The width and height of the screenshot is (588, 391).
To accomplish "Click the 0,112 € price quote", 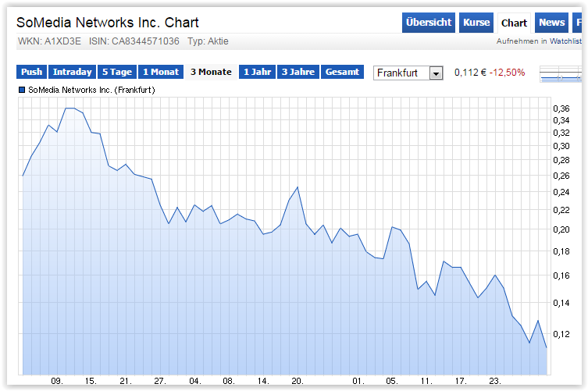I will [470, 73].
